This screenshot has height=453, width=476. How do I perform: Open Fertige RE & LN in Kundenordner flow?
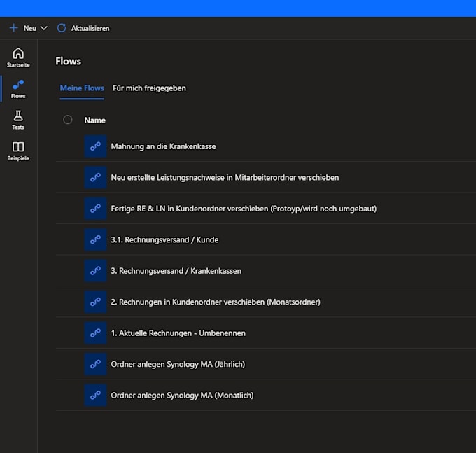point(244,209)
